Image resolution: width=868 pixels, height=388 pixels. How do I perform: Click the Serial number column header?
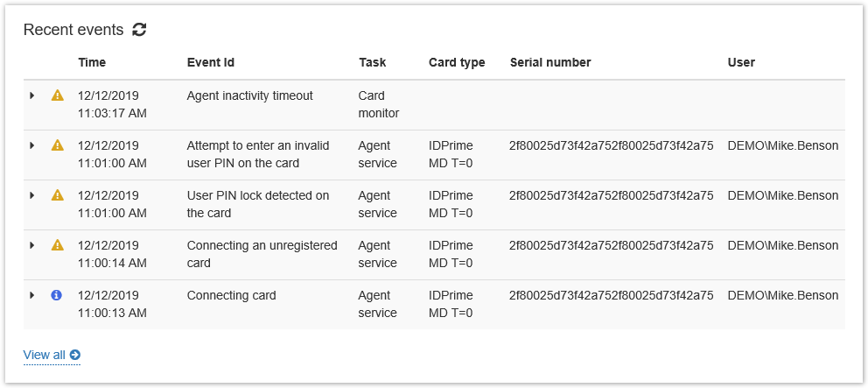click(x=550, y=62)
